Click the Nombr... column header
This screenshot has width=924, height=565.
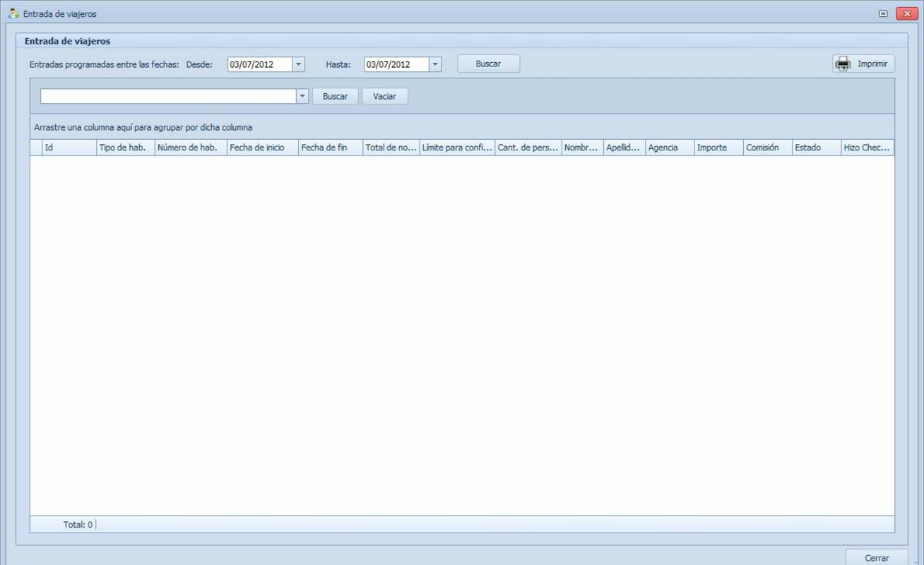(x=583, y=148)
